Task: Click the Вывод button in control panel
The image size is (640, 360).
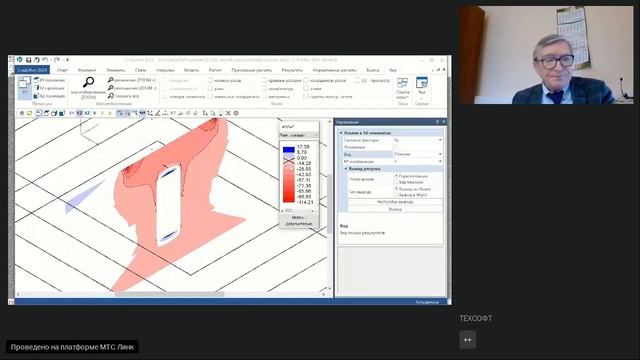Action: [395, 209]
